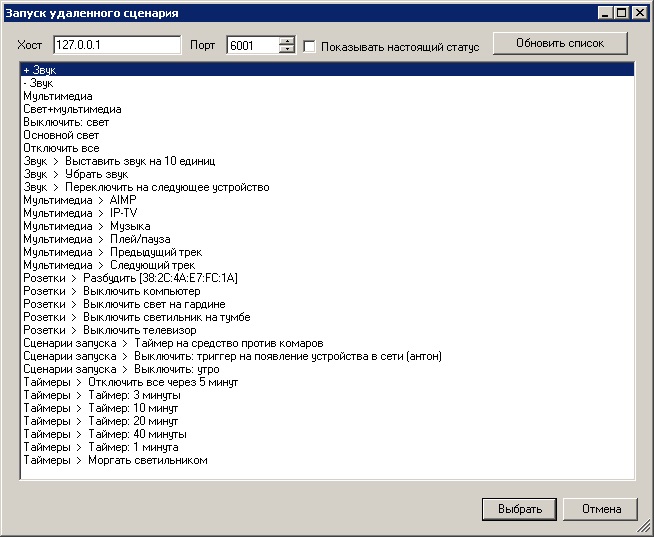Select 'Таймер: 40 минуты' row
654x537 pixels.
(x=327, y=434)
